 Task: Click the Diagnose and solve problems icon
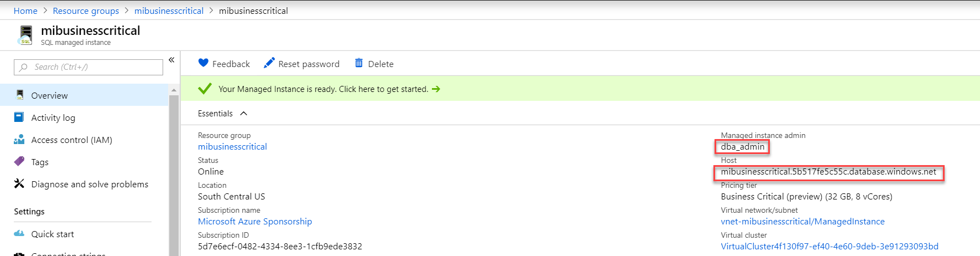(19, 183)
